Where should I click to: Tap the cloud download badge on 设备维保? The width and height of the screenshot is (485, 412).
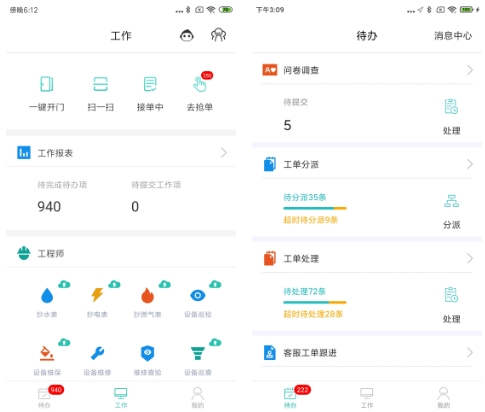click(64, 342)
